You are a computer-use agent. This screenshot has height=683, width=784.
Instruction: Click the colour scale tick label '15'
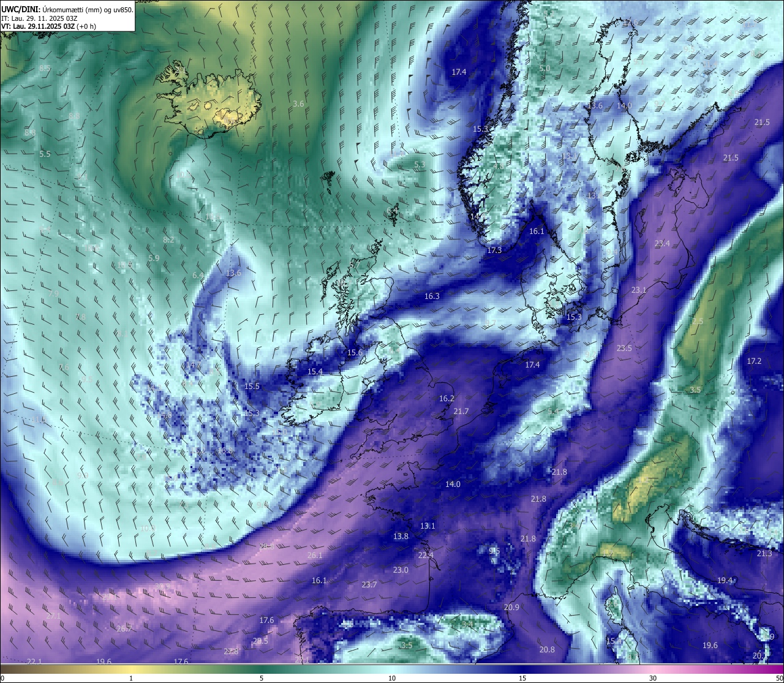[522, 678]
